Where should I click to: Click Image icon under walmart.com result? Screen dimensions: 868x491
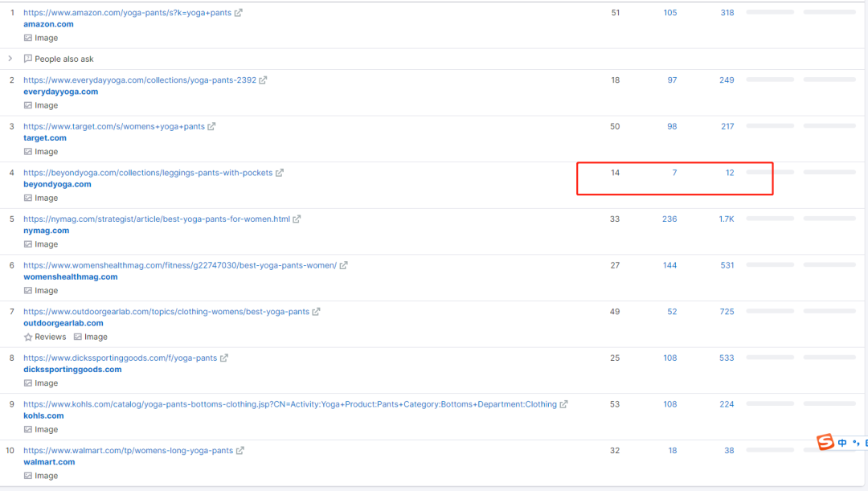click(x=28, y=476)
